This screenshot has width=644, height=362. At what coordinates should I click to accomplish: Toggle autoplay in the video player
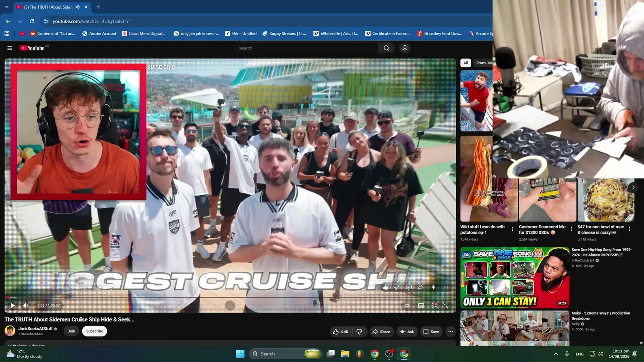tap(407, 305)
